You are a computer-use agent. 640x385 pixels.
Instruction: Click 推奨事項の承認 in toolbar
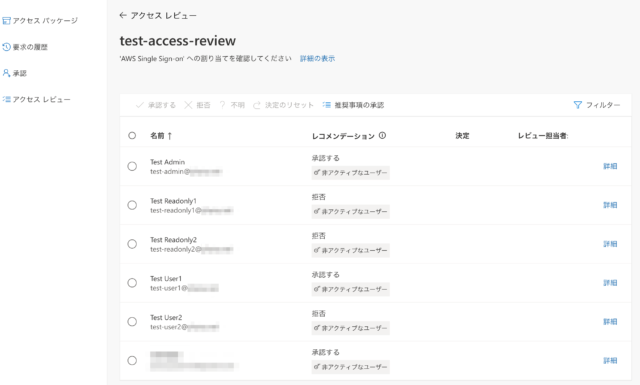[353, 105]
